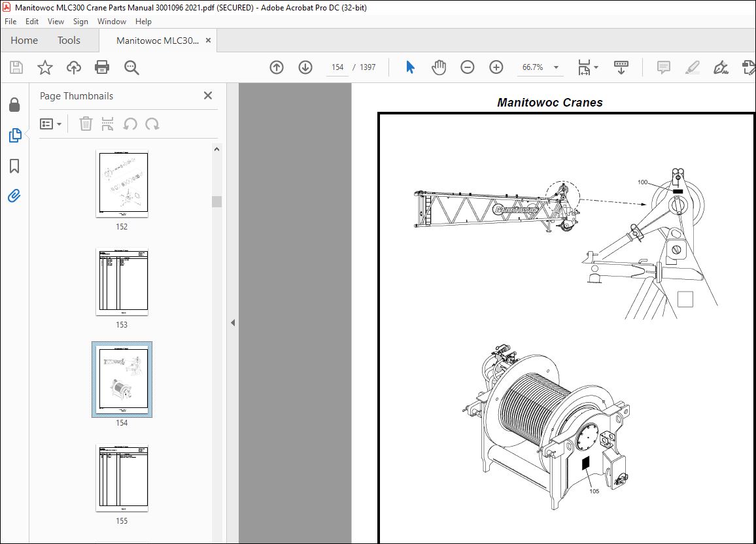Click callout label 100 in diagram

[x=642, y=182]
